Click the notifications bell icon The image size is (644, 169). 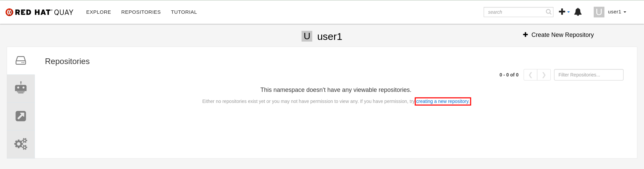(578, 12)
